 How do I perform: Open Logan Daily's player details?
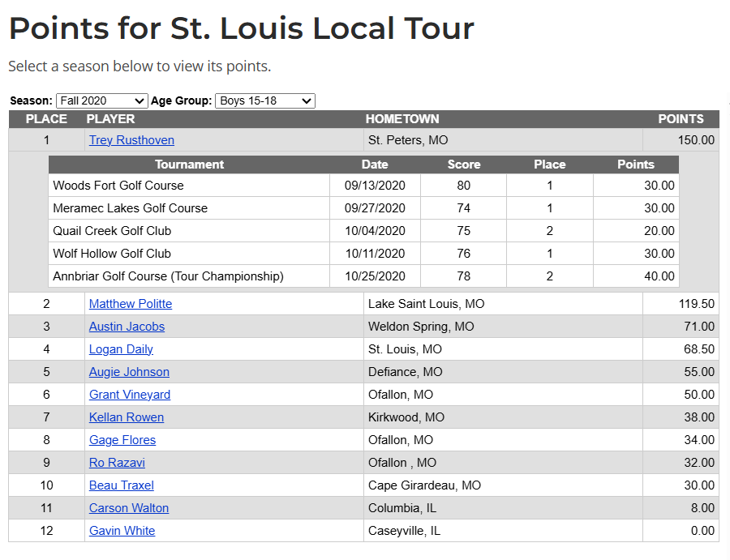pos(121,349)
